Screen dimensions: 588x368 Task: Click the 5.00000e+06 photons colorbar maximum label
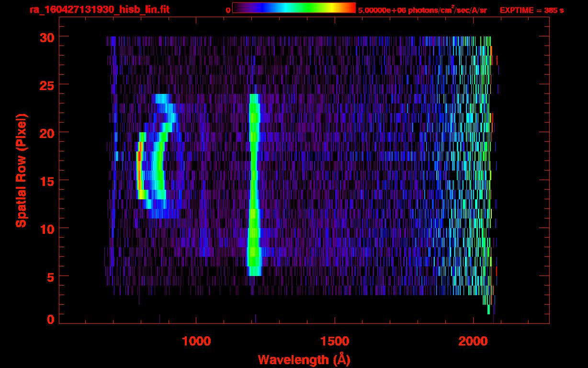[422, 10]
